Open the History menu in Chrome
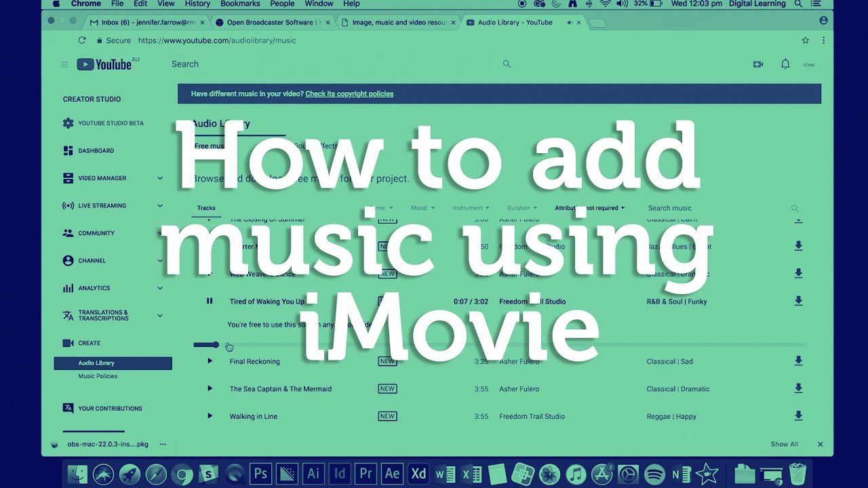The width and height of the screenshot is (868, 488). [197, 4]
